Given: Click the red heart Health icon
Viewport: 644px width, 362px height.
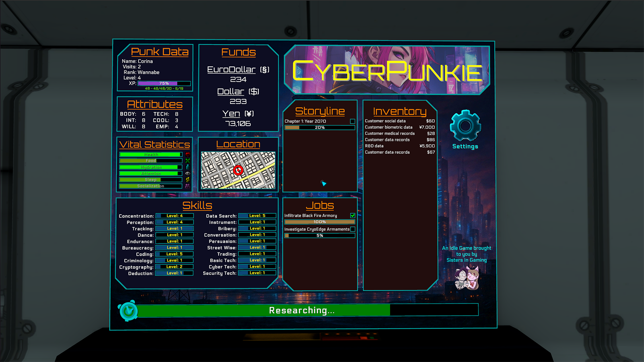Looking at the screenshot, I should point(188,155).
